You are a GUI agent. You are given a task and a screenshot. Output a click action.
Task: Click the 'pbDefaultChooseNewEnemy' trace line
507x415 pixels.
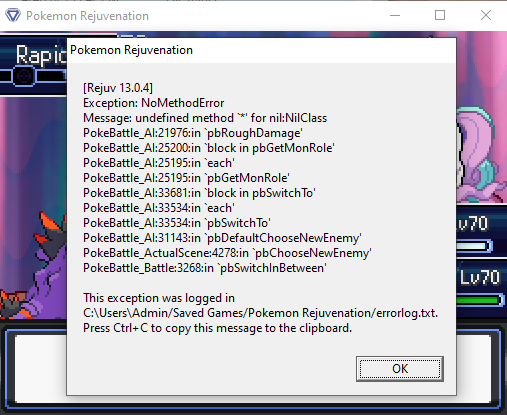(x=222, y=238)
